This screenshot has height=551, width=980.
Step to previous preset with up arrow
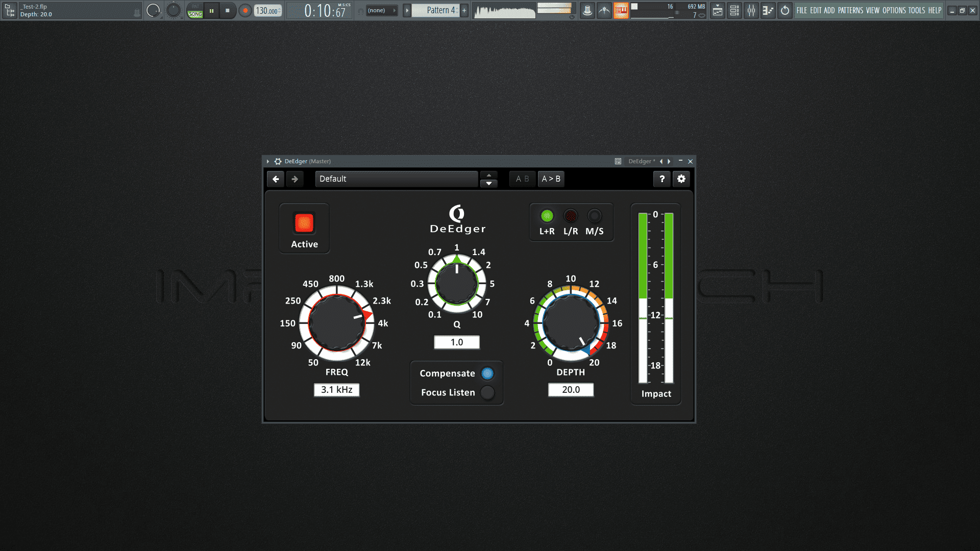pos(489,175)
